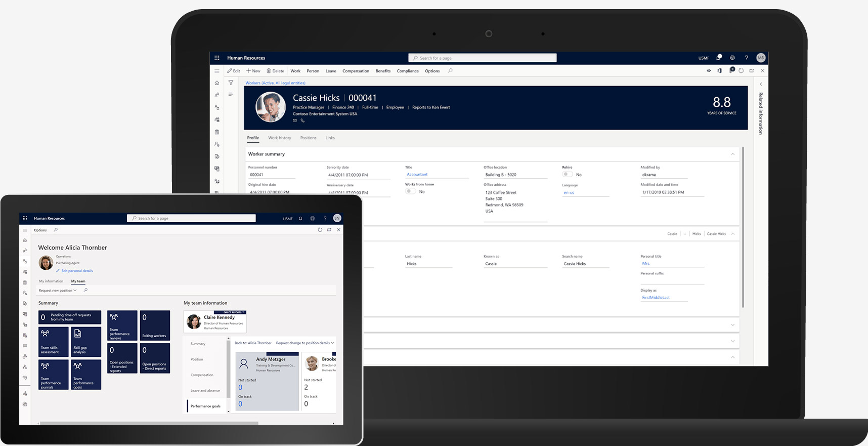Click the en-us language link

(569, 192)
